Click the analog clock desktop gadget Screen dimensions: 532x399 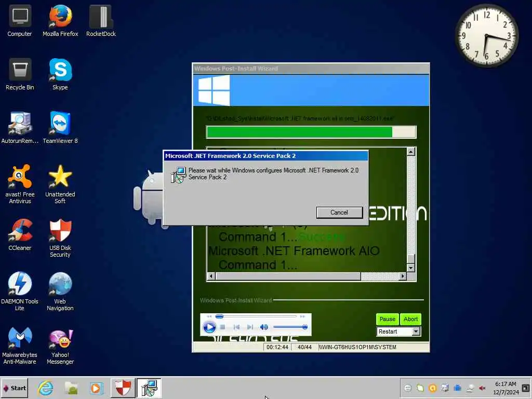point(486,36)
